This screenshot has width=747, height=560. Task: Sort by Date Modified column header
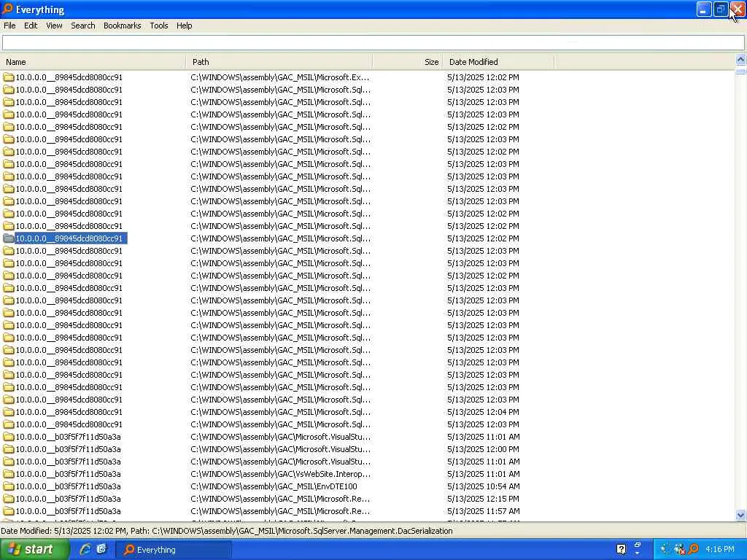click(x=498, y=62)
